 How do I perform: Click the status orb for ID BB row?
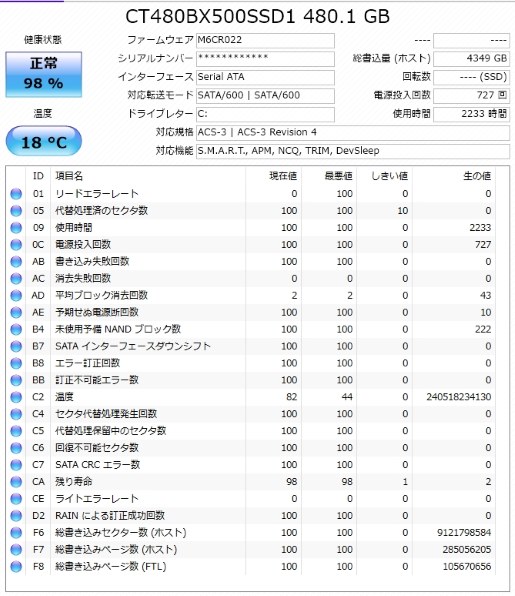16,380
